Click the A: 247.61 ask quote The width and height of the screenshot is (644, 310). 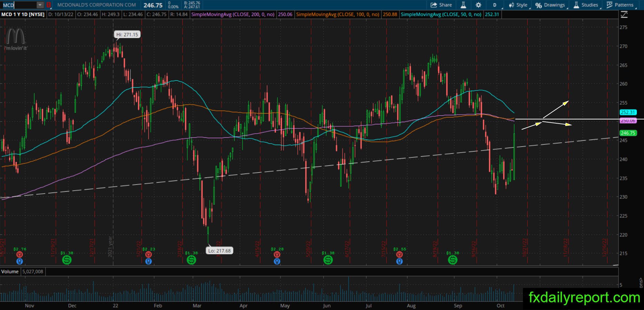tap(192, 7)
